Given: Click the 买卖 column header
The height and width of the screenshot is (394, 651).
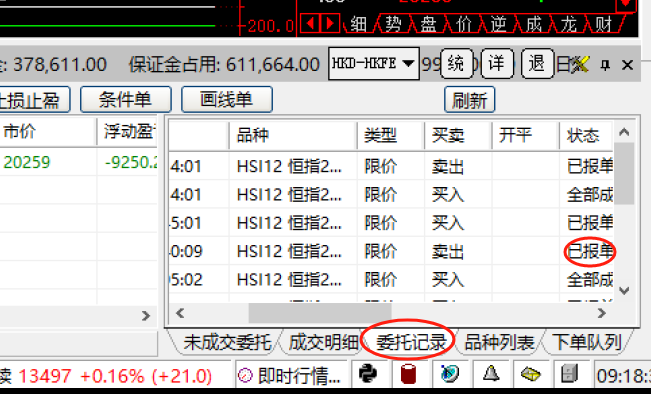Looking at the screenshot, I should pyautogui.click(x=458, y=135).
